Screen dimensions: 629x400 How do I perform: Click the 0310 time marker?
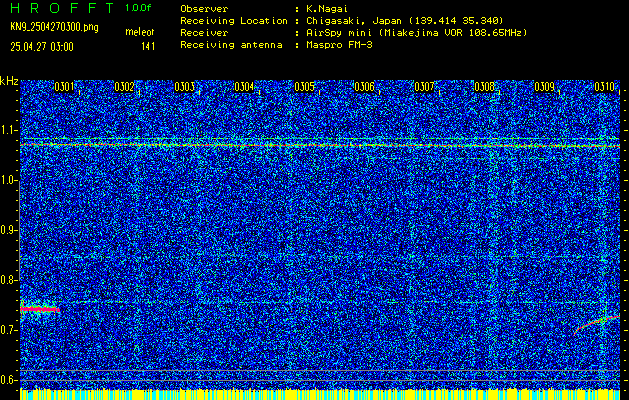604,87
